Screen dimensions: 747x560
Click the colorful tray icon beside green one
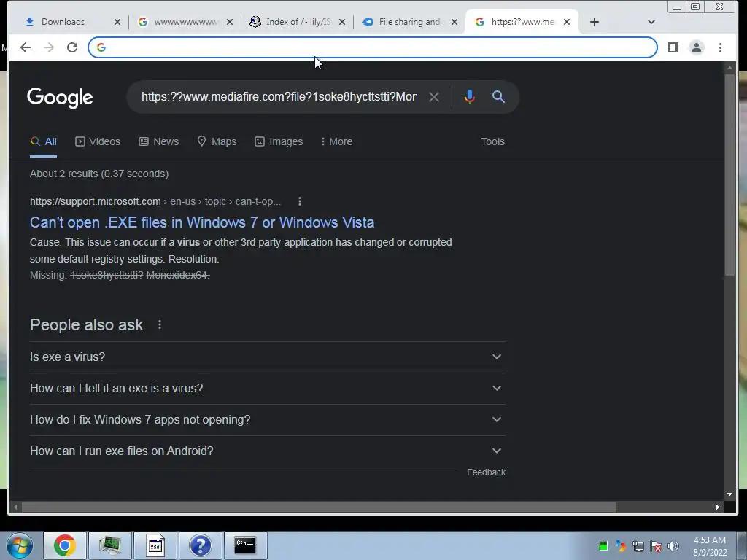point(620,546)
